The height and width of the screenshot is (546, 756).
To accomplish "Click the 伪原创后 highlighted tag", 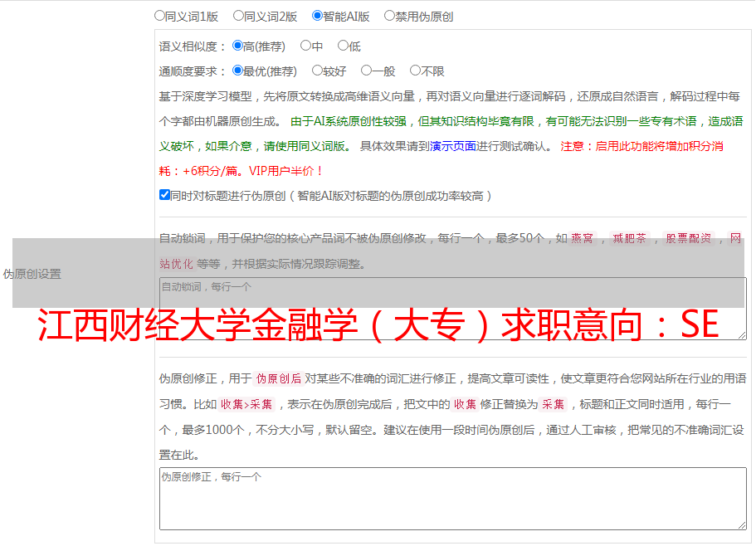I will tap(279, 378).
